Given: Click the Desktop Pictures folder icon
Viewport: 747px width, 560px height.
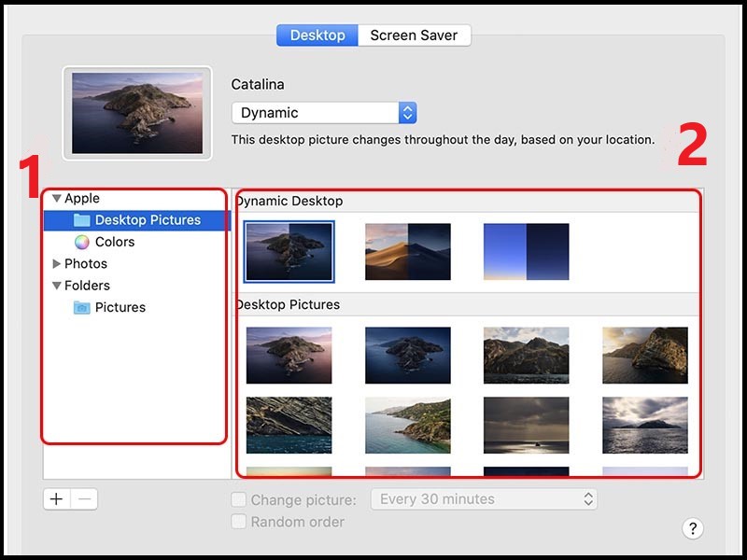Looking at the screenshot, I should [81, 220].
